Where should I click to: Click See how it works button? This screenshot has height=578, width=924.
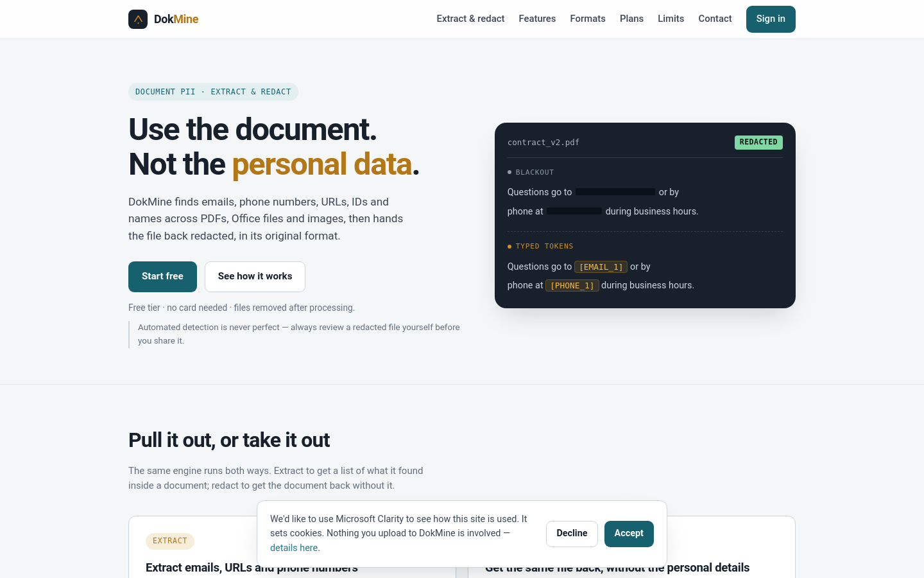[x=255, y=277]
